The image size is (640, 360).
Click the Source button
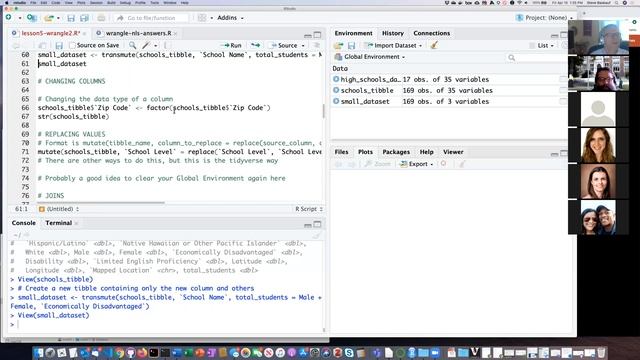point(284,45)
